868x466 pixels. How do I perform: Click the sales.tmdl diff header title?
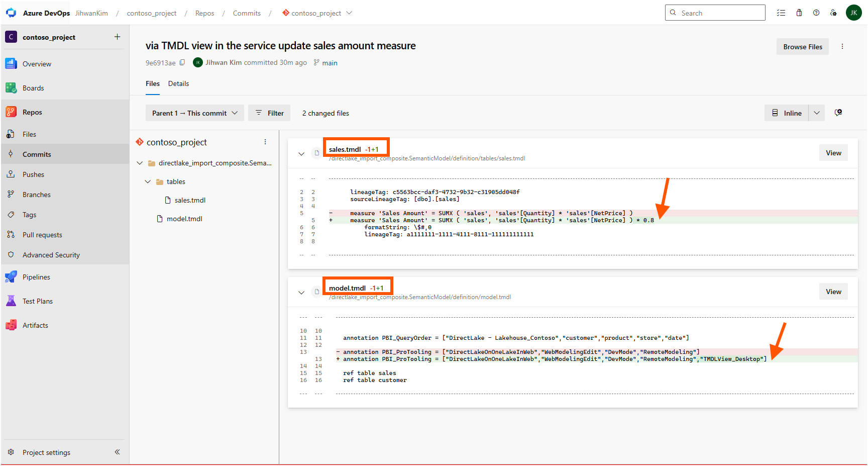[x=345, y=149]
